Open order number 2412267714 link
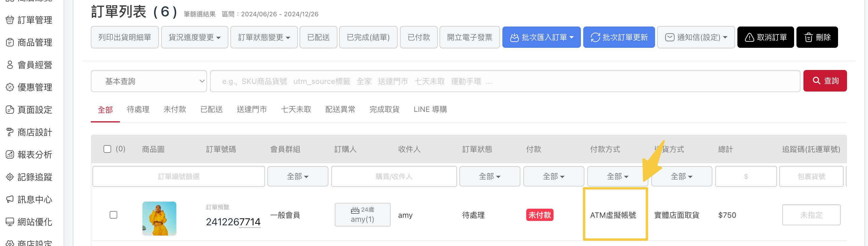 [233, 222]
